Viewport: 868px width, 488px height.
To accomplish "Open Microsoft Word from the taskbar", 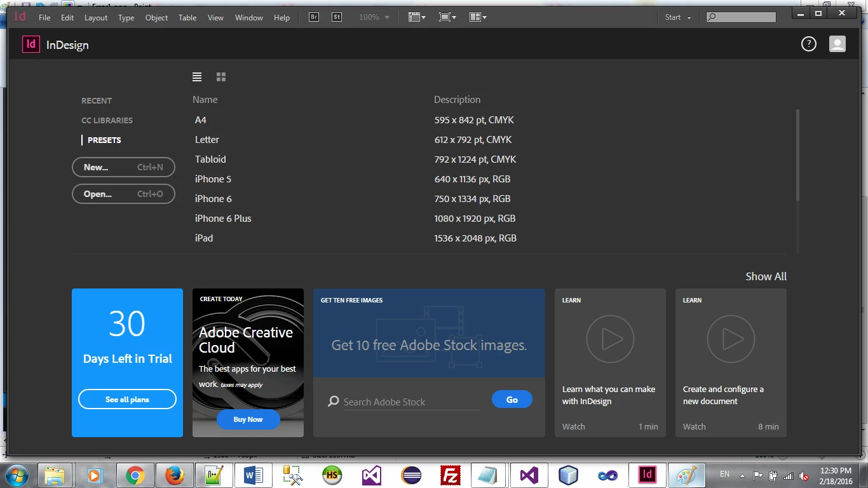I will (253, 475).
